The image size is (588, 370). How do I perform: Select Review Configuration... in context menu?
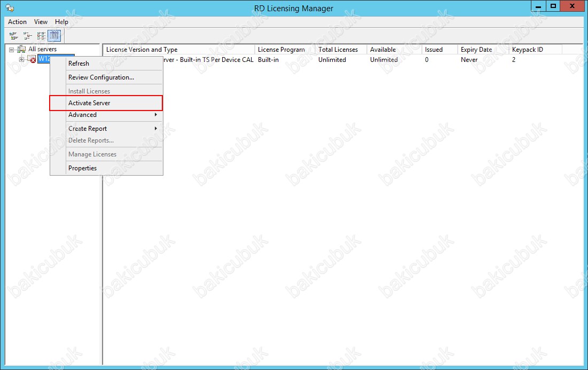106,77
